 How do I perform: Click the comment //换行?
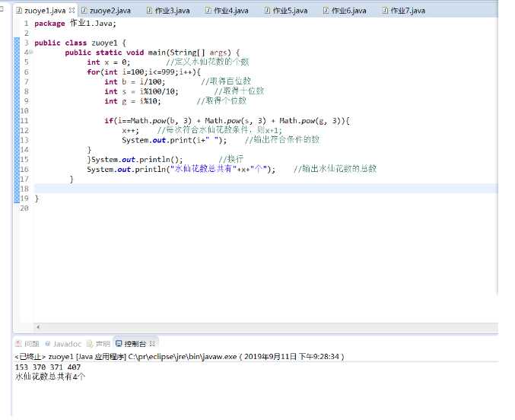pyautogui.click(x=231, y=159)
